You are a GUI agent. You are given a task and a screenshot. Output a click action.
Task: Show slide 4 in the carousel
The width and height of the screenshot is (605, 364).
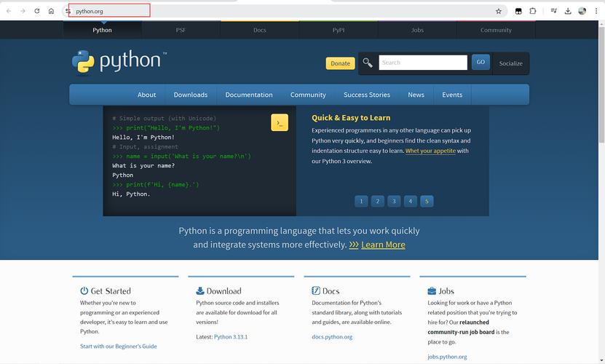tap(411, 201)
